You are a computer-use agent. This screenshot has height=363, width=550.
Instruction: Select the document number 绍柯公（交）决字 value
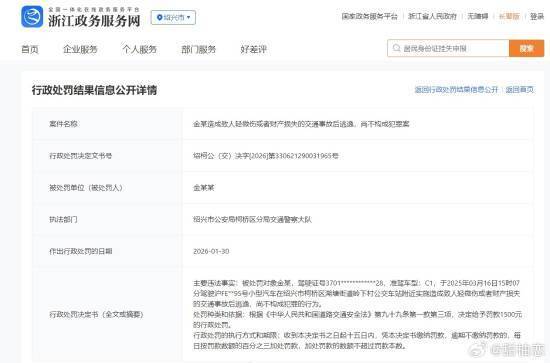point(266,156)
